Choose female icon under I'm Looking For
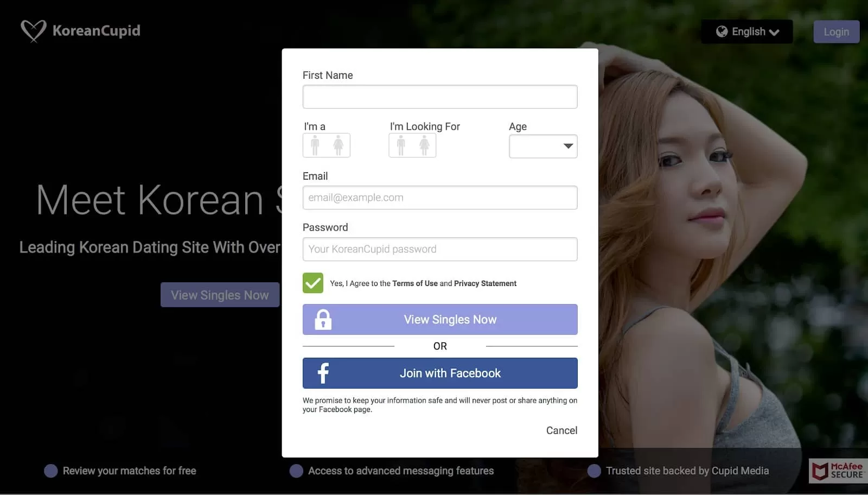Screen dimensions: 868x495 424,145
